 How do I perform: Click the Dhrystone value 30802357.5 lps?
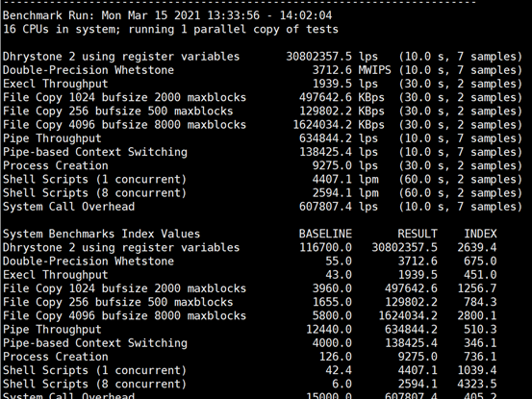tap(332, 57)
